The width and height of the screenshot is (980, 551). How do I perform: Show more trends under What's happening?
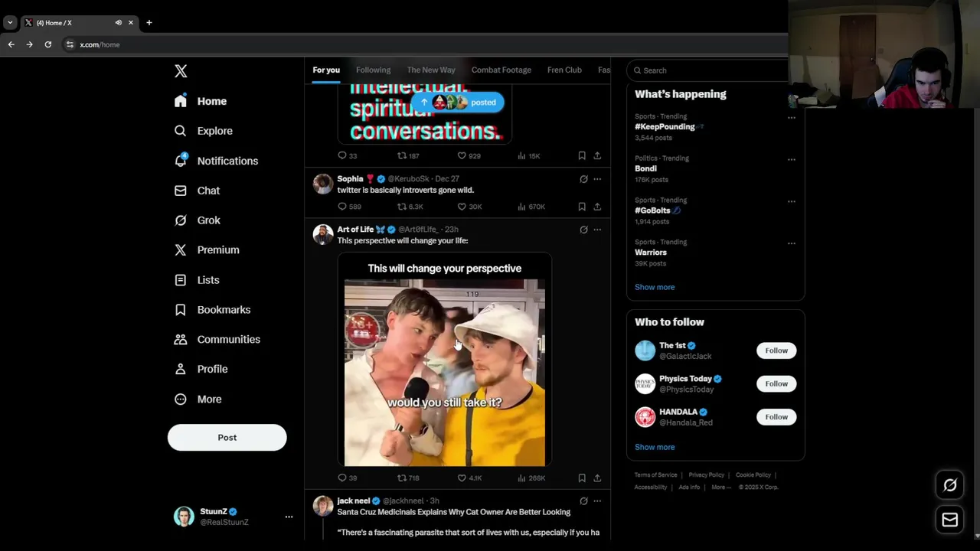click(x=655, y=287)
